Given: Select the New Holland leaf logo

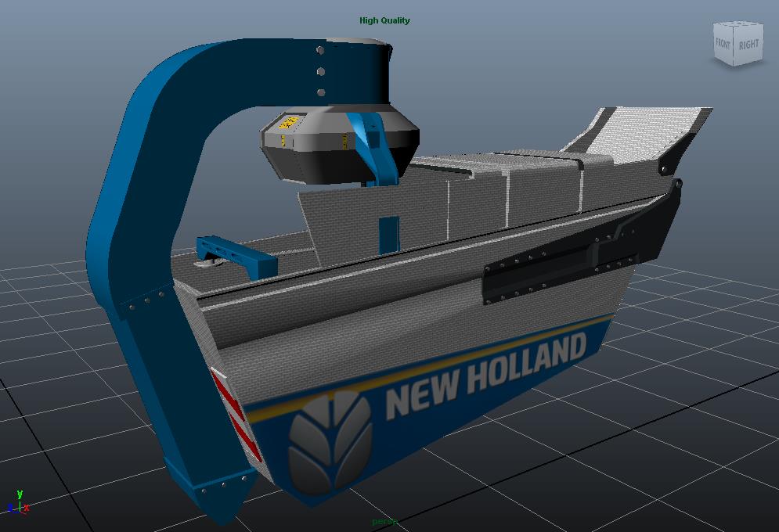Looking at the screenshot, I should (x=330, y=442).
